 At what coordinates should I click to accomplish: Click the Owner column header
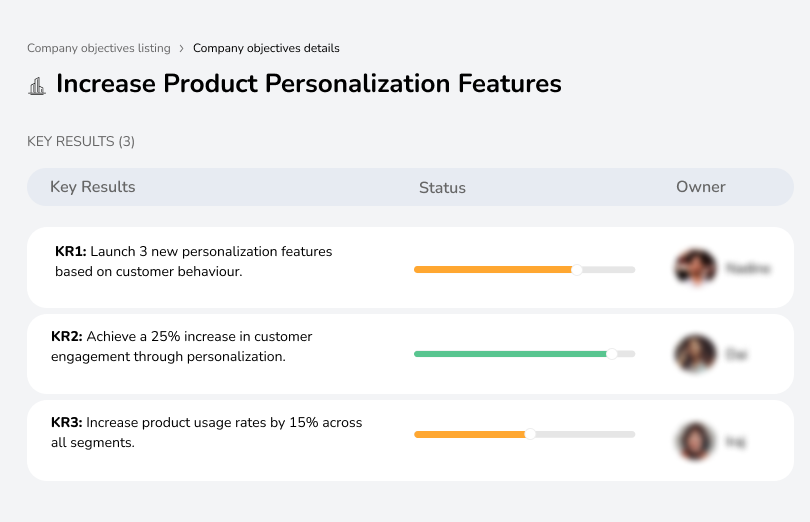pyautogui.click(x=700, y=187)
